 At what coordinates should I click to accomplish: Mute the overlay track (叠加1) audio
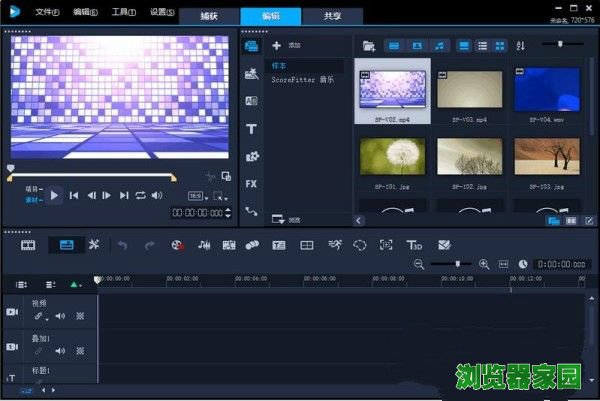click(x=60, y=351)
